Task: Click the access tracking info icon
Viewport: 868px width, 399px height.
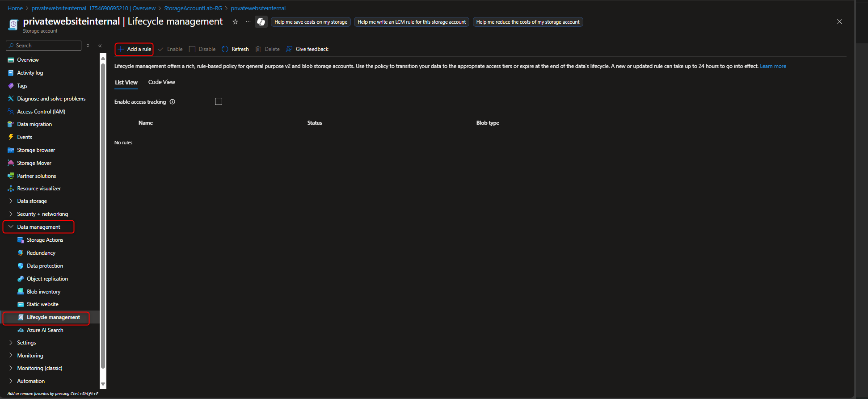Action: (173, 102)
